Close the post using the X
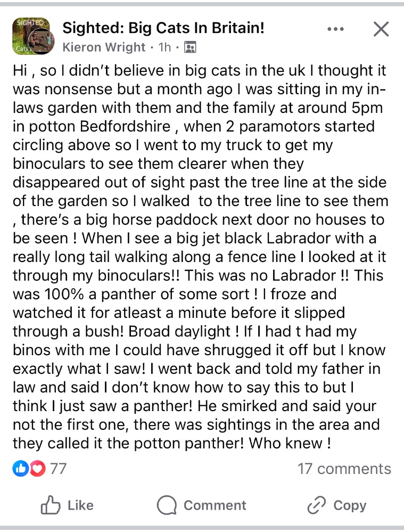This screenshot has width=404, height=532. 381,29
